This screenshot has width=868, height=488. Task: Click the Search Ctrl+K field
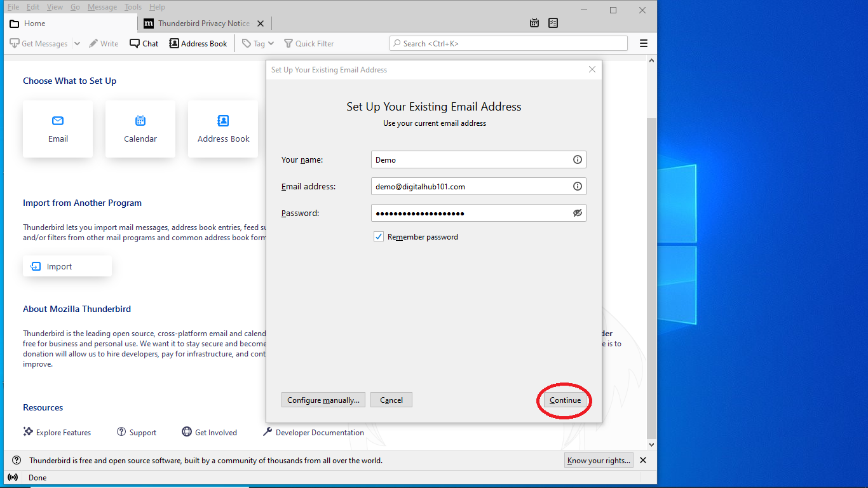(x=508, y=43)
